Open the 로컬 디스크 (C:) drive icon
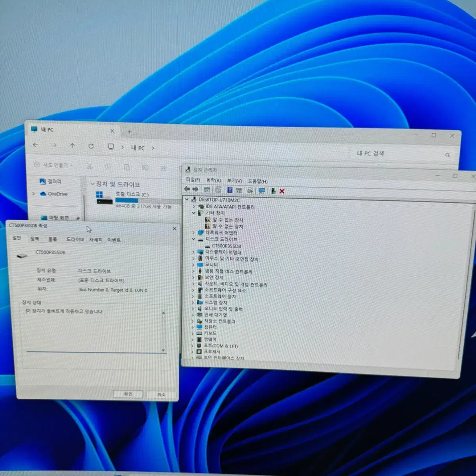The height and width of the screenshot is (476, 476). tap(104, 198)
